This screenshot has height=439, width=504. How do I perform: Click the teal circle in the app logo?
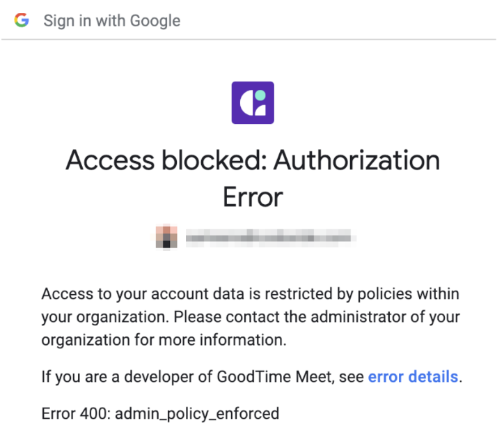260,95
